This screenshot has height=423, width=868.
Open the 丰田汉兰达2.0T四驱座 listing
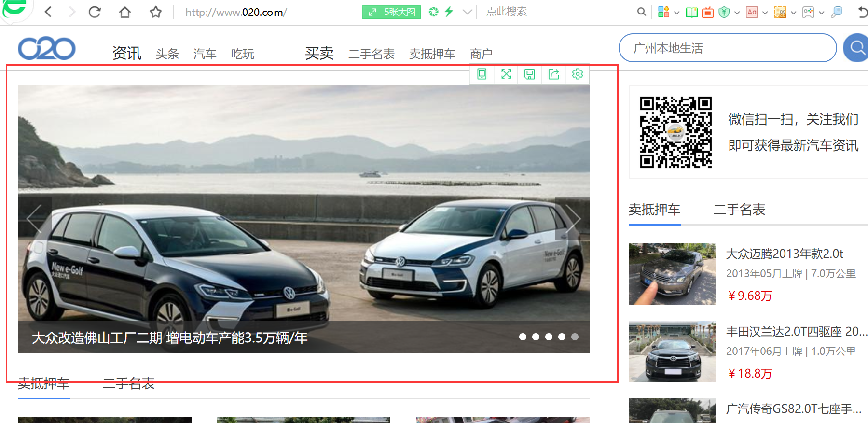(x=796, y=331)
